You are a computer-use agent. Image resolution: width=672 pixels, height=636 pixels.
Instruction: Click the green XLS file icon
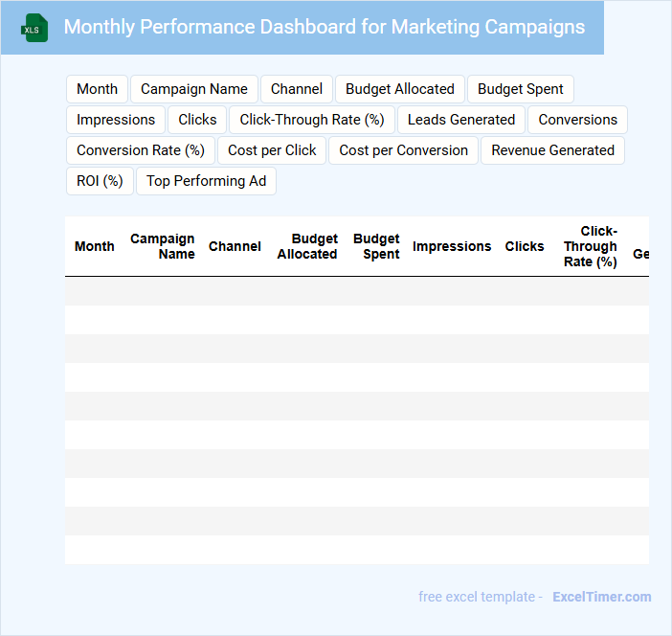point(34,28)
